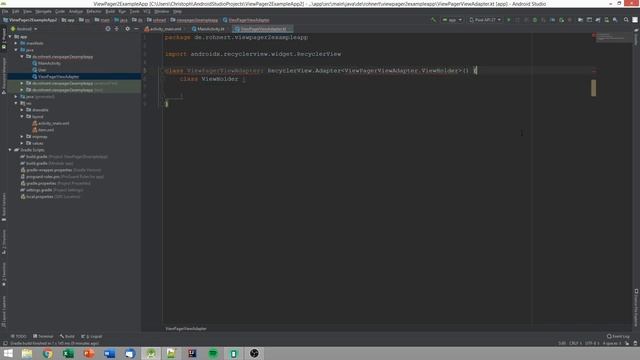This screenshot has width=640, height=360.
Task: Open PowerPoint from the taskbar
Action: tap(89, 353)
